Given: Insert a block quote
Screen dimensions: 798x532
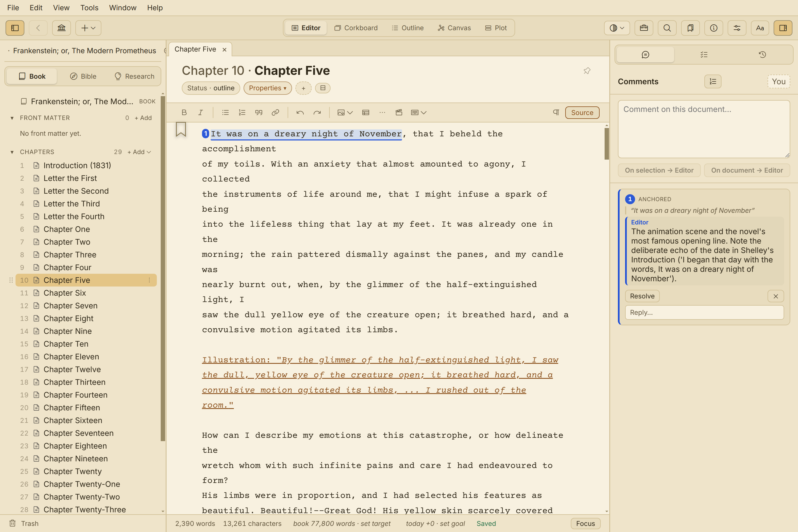Looking at the screenshot, I should click(x=259, y=113).
